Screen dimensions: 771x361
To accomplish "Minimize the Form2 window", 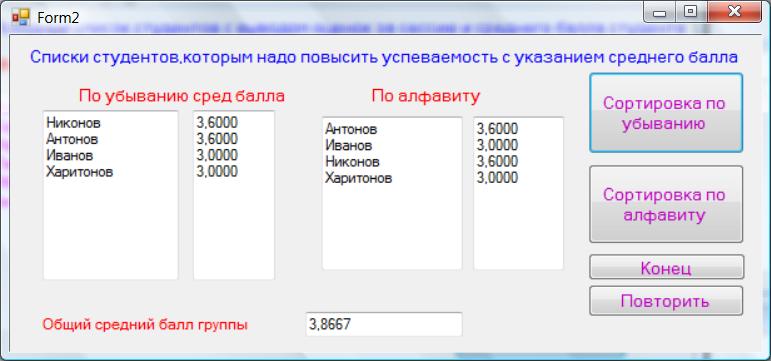I will tap(659, 12).
